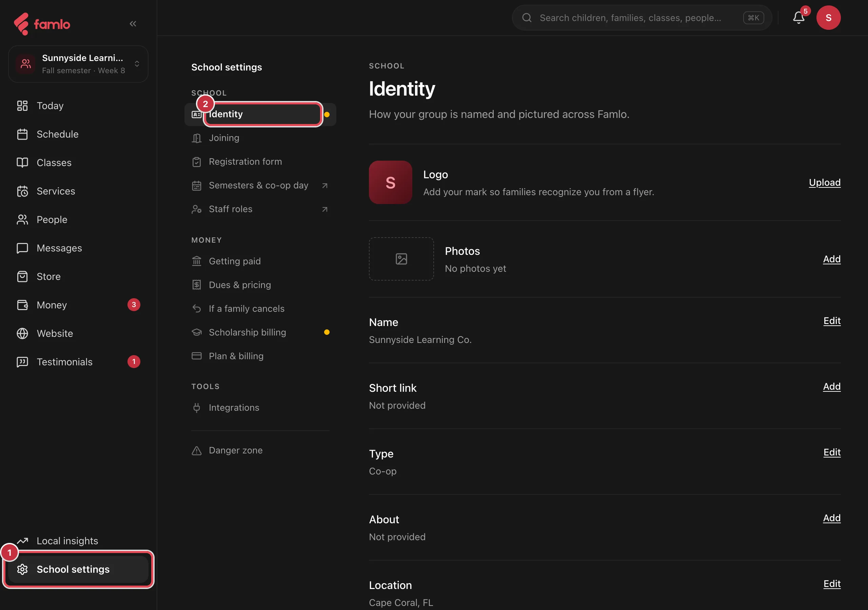Open Classes in the sidebar
868x610 pixels.
click(x=78, y=163)
